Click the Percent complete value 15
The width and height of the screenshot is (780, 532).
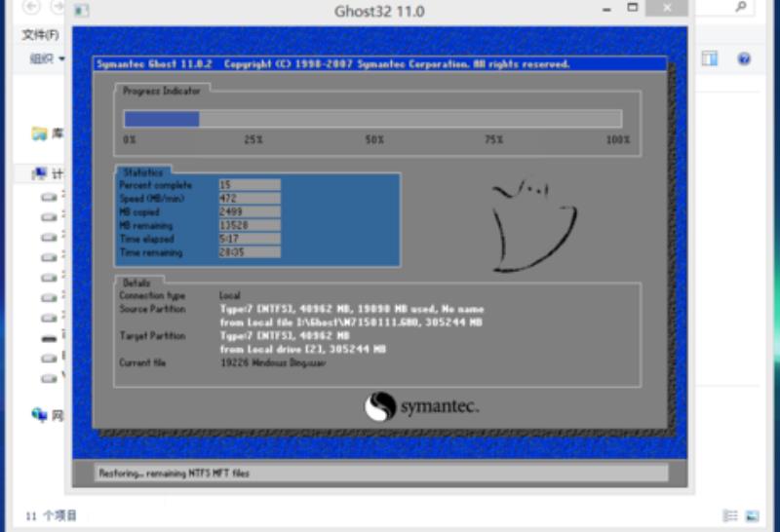click(250, 185)
